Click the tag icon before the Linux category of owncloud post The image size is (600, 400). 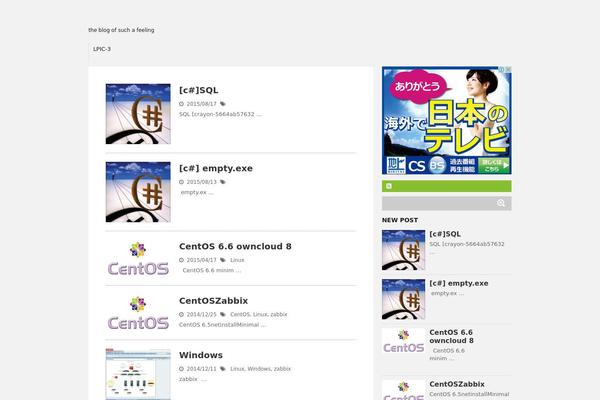(223, 260)
